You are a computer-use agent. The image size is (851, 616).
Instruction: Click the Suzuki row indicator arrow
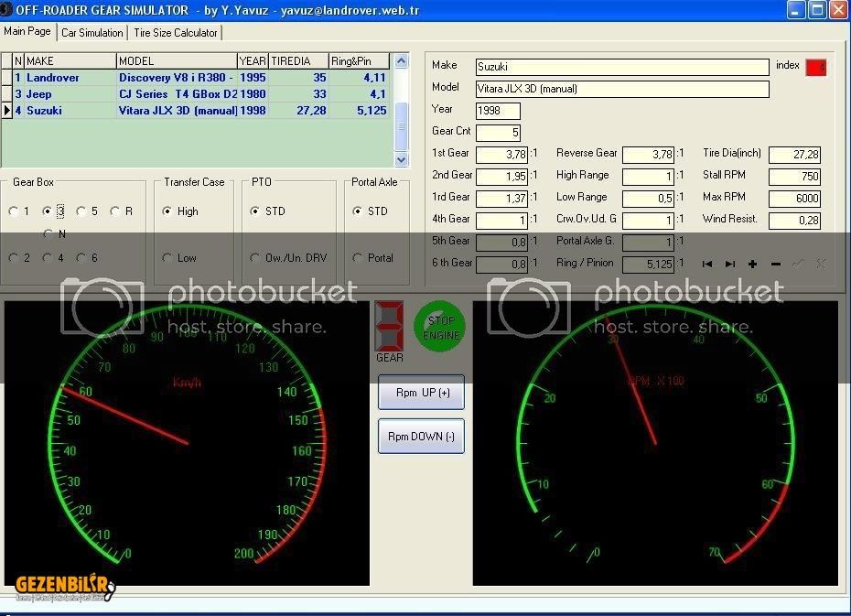click(6, 110)
